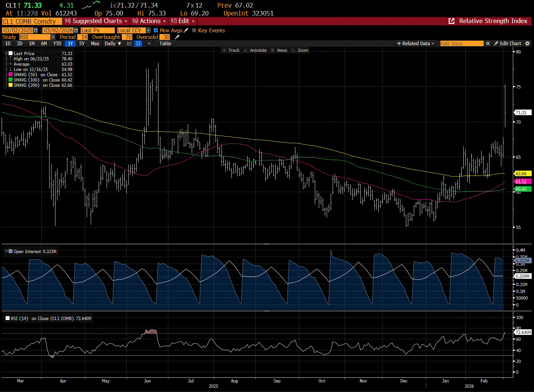534x392 pixels.
Task: Open the end date calendar picker icon
Action: pos(76,30)
